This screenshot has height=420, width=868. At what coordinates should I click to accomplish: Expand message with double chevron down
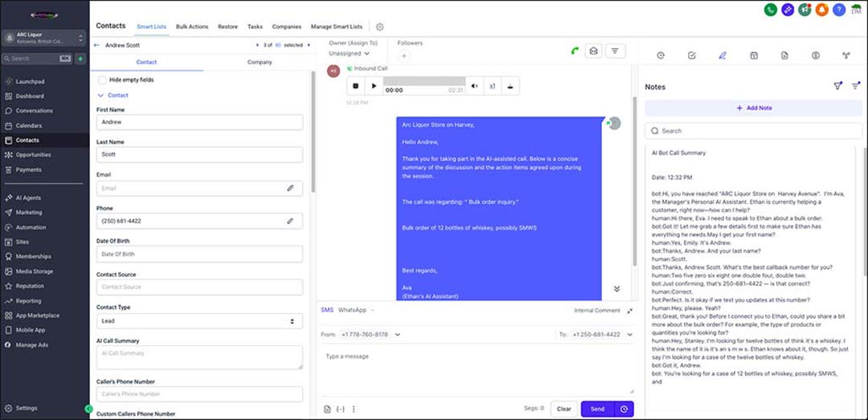click(x=616, y=289)
